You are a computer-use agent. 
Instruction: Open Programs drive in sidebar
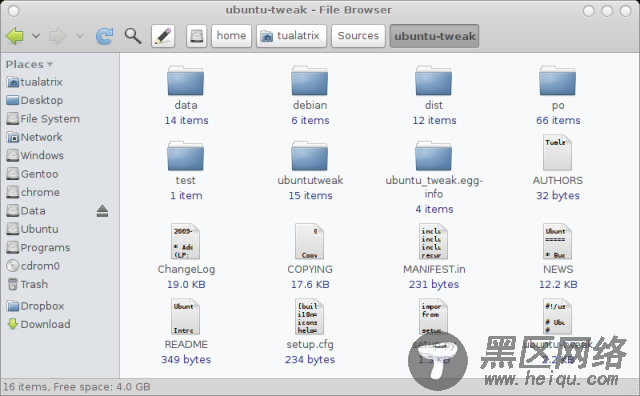point(38,247)
